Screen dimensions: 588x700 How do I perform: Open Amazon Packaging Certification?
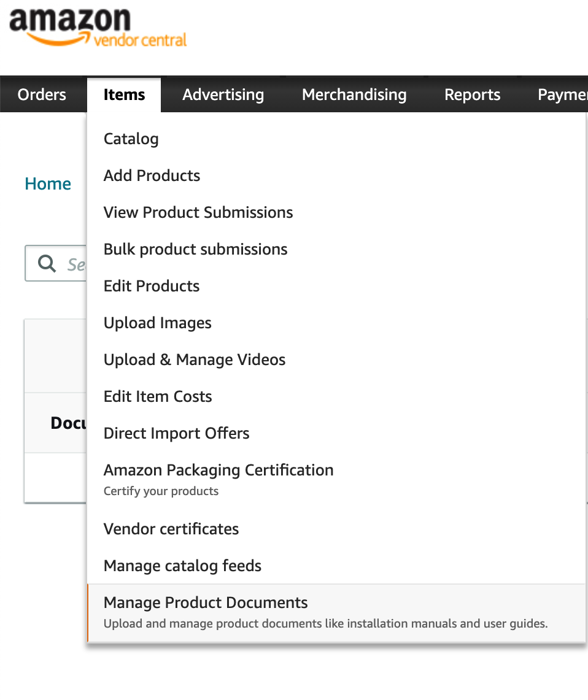point(219,470)
